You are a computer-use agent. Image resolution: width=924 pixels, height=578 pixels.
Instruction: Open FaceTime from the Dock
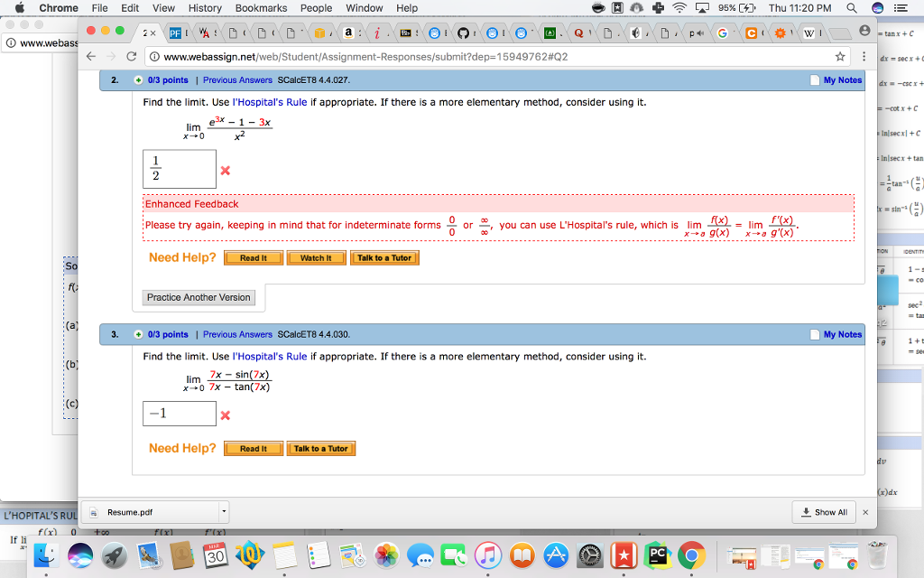coord(455,555)
